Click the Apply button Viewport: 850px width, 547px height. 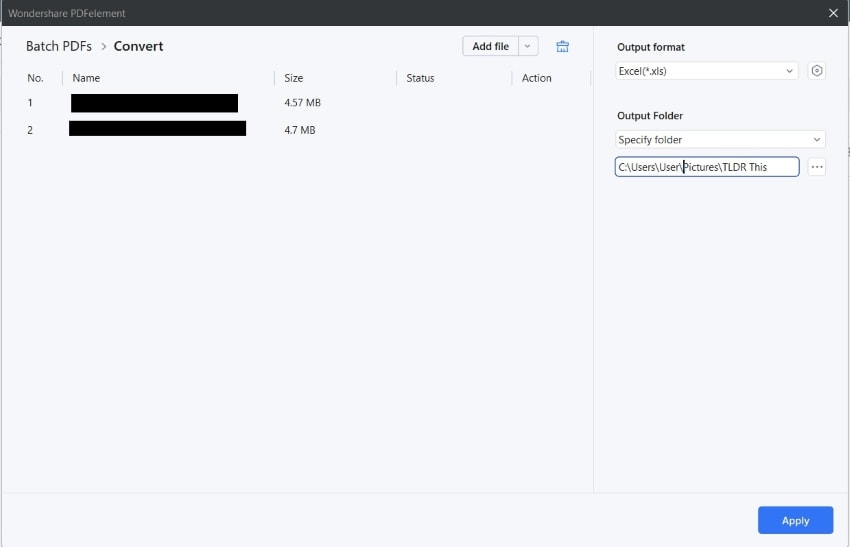[x=795, y=520]
